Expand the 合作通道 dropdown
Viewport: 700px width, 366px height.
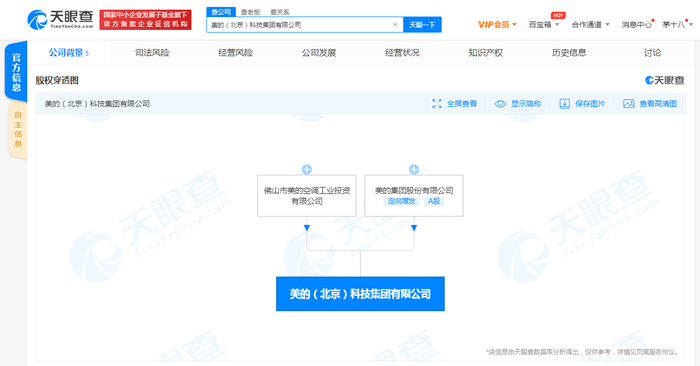point(590,25)
